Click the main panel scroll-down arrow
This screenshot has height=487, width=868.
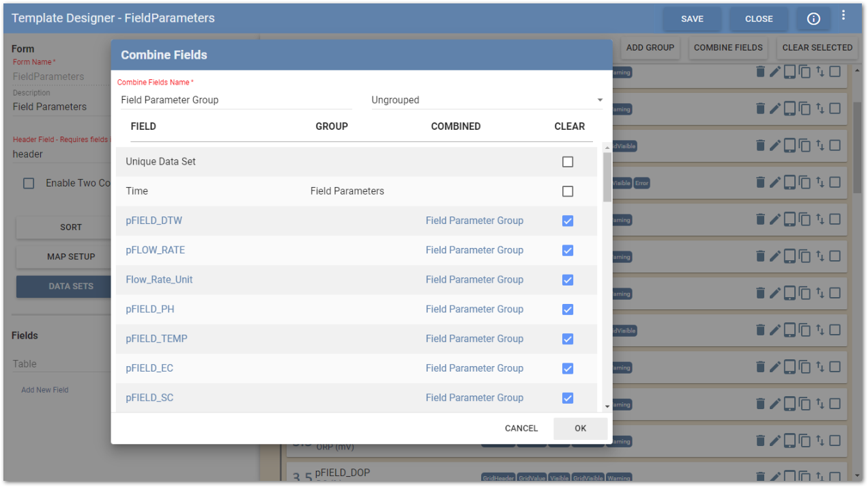click(x=858, y=475)
